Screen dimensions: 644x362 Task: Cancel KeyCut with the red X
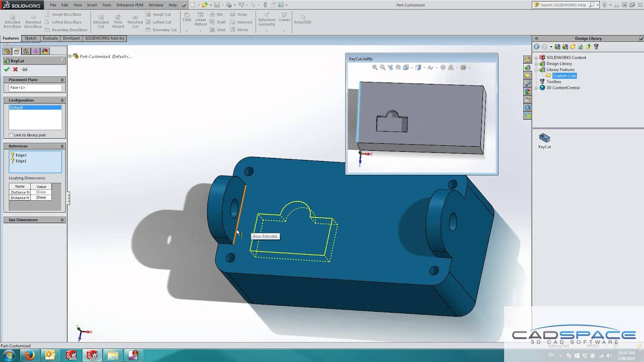(x=15, y=69)
